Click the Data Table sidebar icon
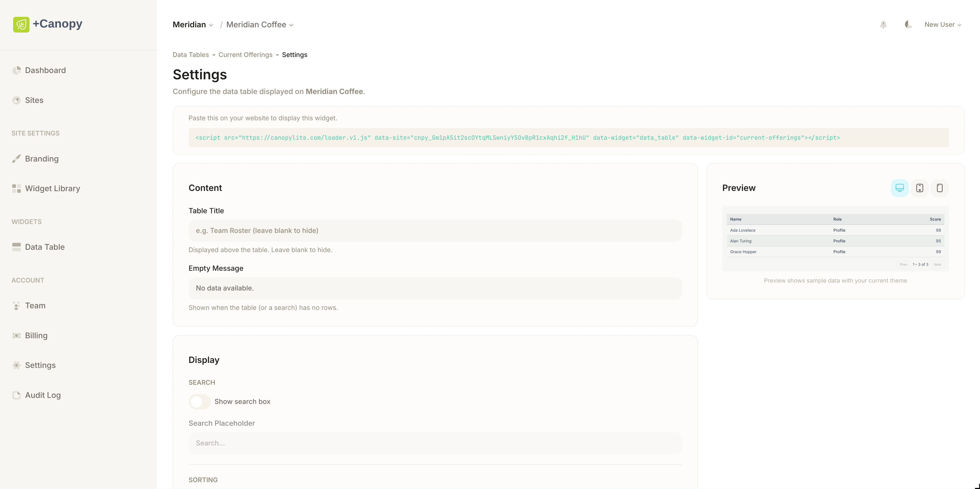 (x=16, y=247)
